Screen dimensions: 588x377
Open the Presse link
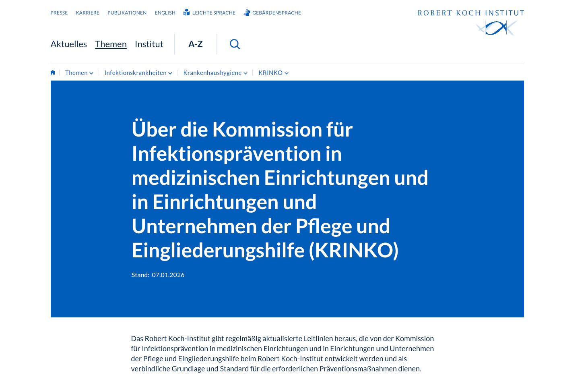coord(59,13)
